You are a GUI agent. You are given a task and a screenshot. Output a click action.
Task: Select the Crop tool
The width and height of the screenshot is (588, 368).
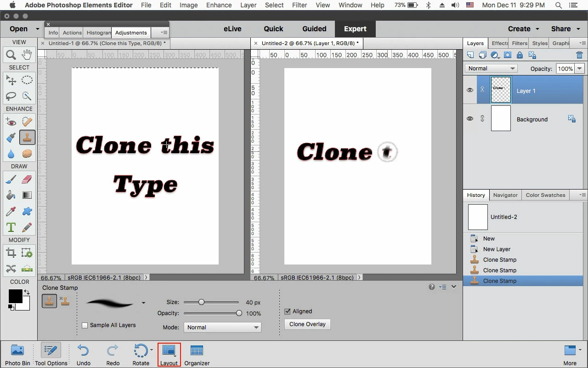[11, 253]
